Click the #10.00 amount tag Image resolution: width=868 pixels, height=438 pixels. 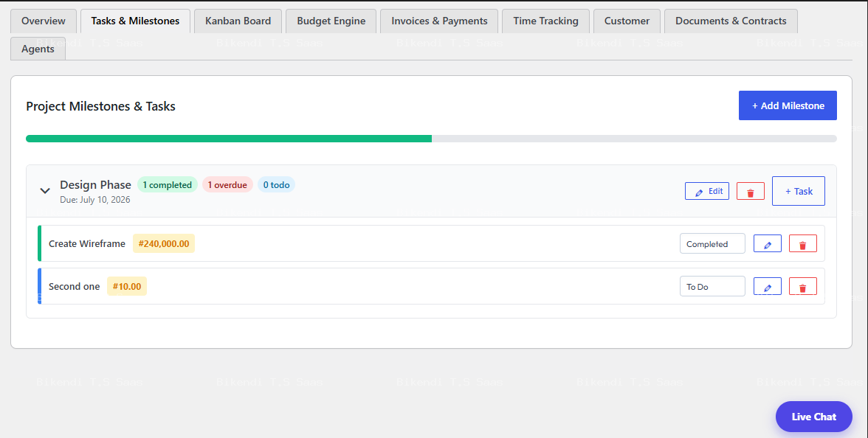127,286
